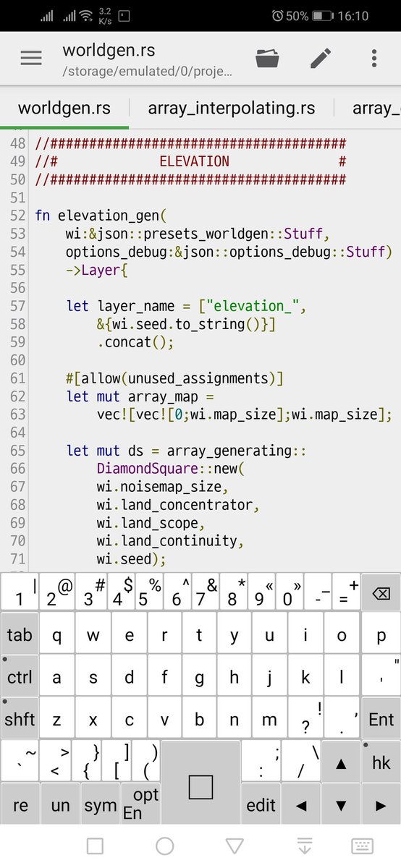This screenshot has height=868, width=401.
Task: Tap the un undo key
Action: [60, 804]
